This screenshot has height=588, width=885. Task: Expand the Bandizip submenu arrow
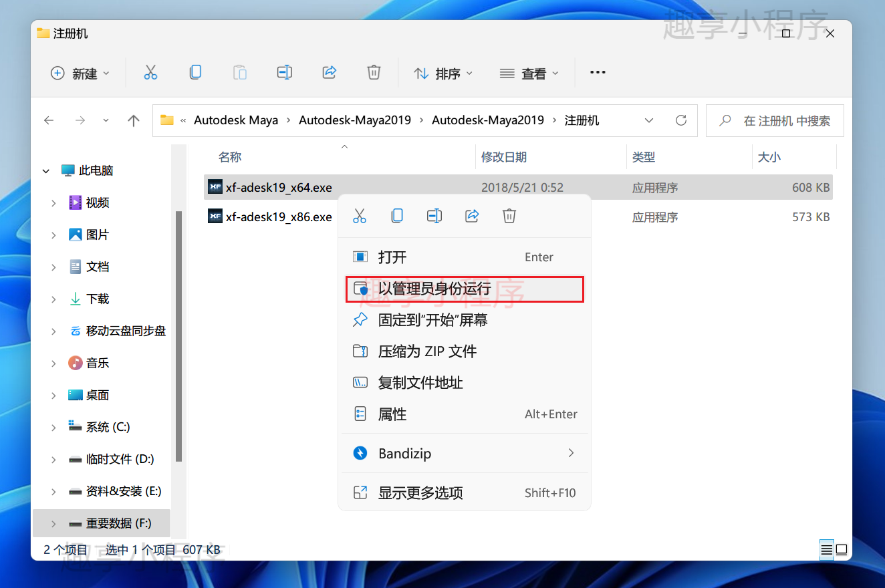pyautogui.click(x=571, y=453)
